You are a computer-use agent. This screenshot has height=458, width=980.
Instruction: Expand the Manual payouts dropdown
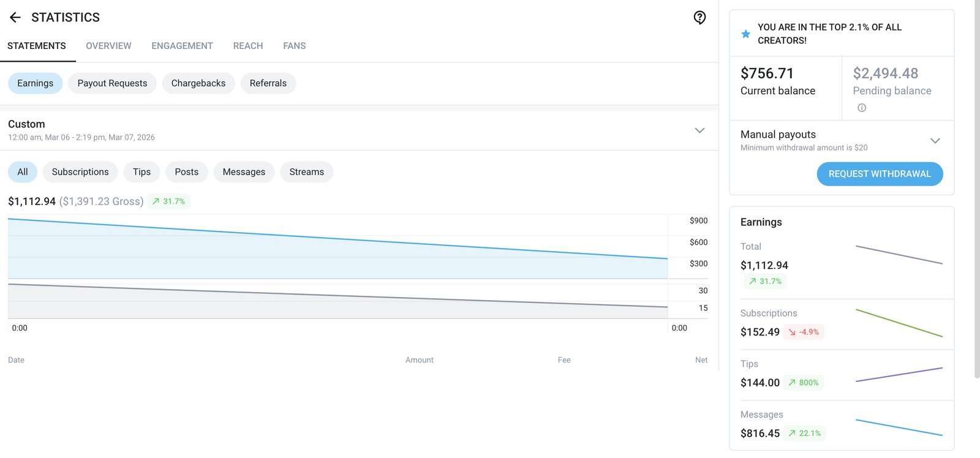(x=935, y=141)
